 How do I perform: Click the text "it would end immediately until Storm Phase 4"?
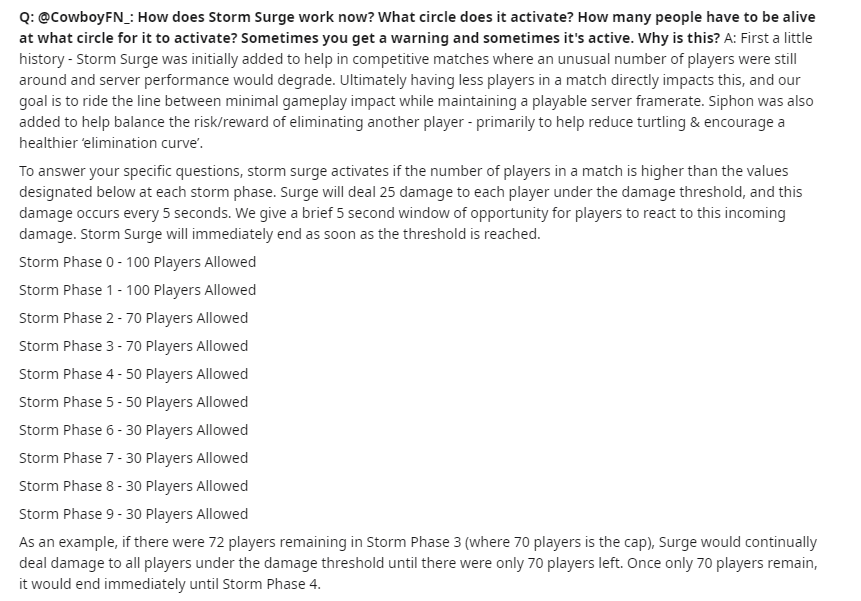point(170,584)
